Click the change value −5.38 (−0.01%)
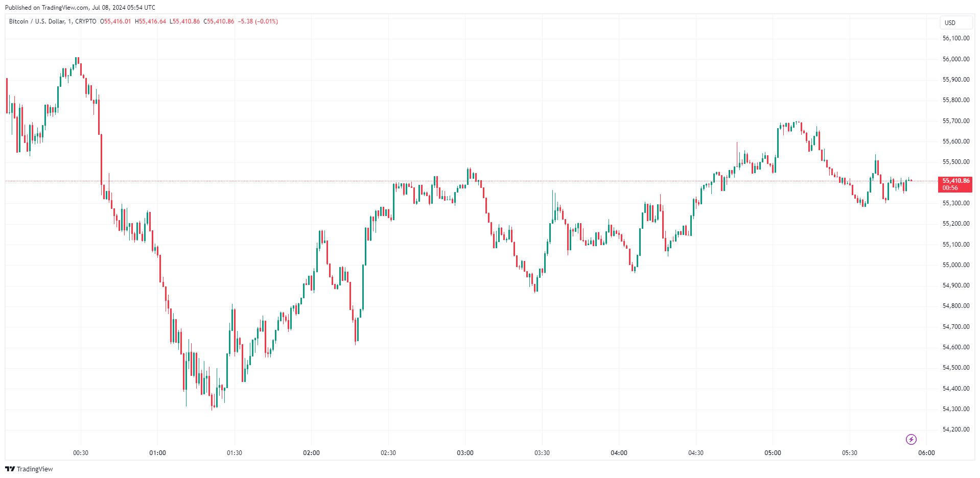Image resolution: width=980 pixels, height=478 pixels. tap(258, 21)
